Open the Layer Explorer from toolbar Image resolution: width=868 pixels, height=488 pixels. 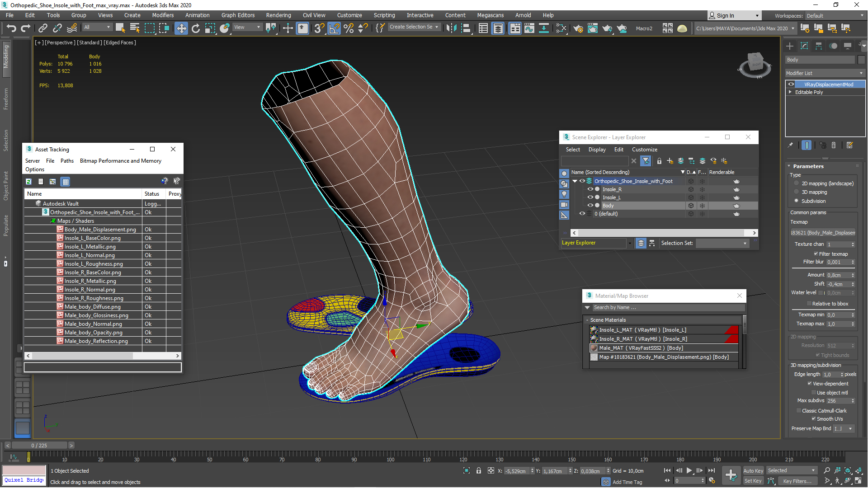click(x=498, y=28)
